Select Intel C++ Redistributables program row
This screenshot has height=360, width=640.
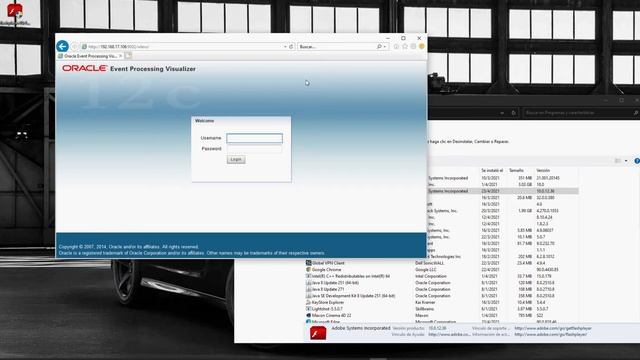[442, 276]
